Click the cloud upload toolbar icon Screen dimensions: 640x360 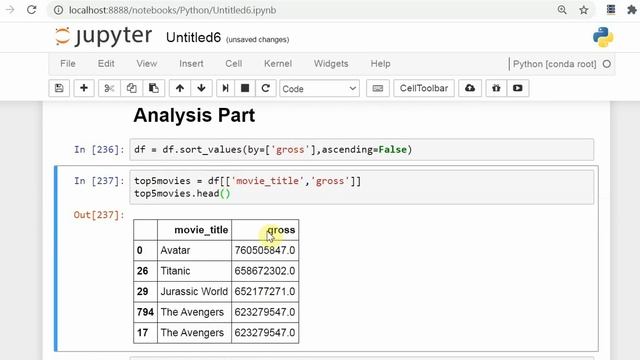(470, 88)
